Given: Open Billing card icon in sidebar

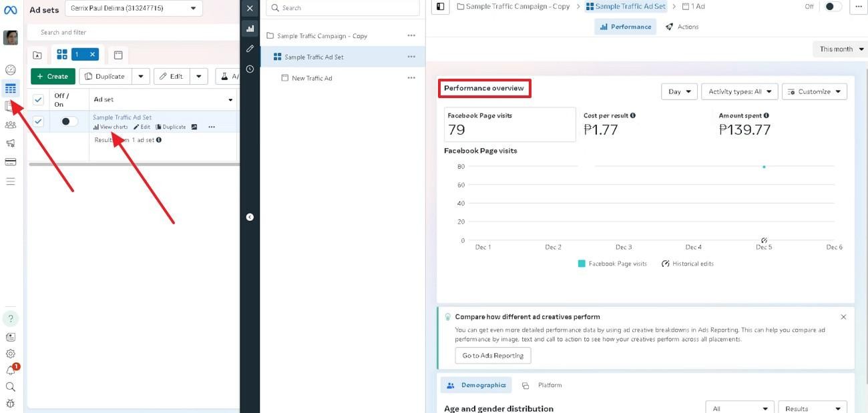Looking at the screenshot, I should click(10, 161).
